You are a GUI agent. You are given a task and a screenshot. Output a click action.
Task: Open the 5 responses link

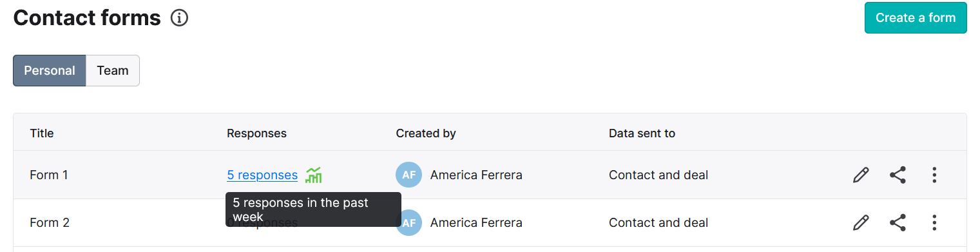[262, 175]
